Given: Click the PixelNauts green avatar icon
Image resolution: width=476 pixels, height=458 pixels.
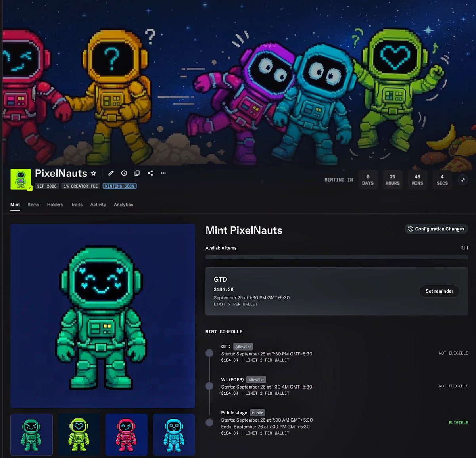Looking at the screenshot, I should pos(21,179).
